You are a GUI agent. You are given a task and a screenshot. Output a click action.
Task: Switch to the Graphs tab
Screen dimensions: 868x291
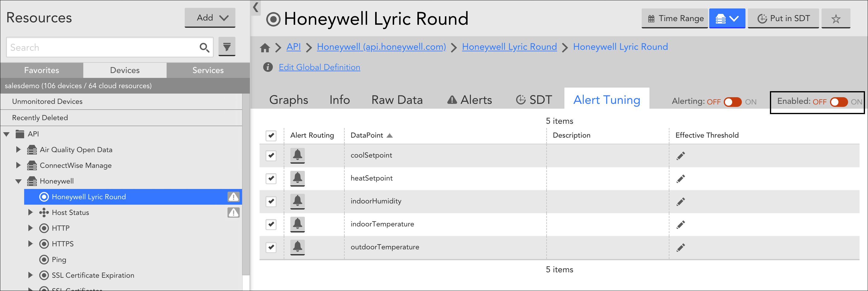coord(289,100)
